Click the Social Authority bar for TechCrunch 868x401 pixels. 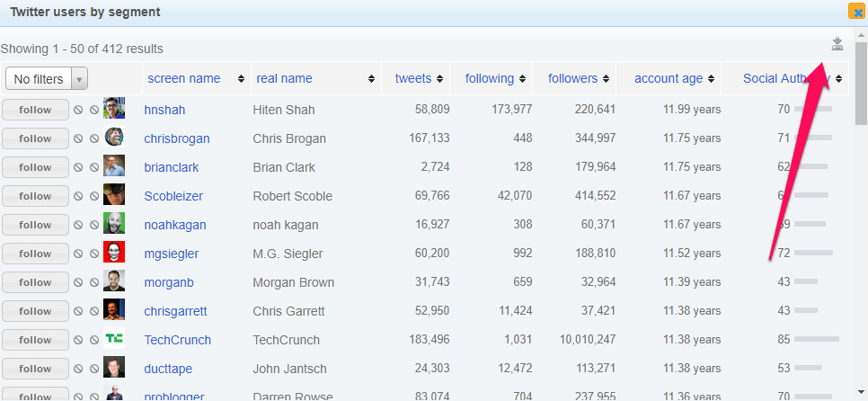(817, 339)
